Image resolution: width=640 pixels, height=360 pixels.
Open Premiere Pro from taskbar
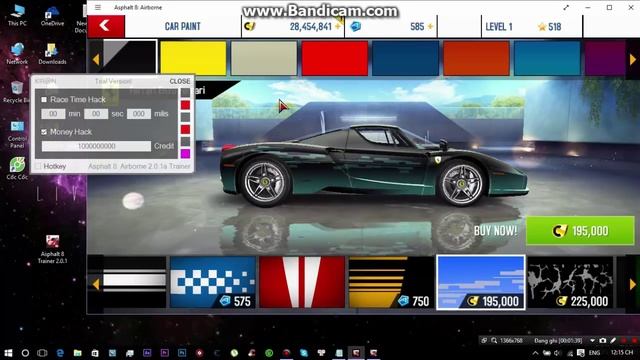click(x=165, y=353)
